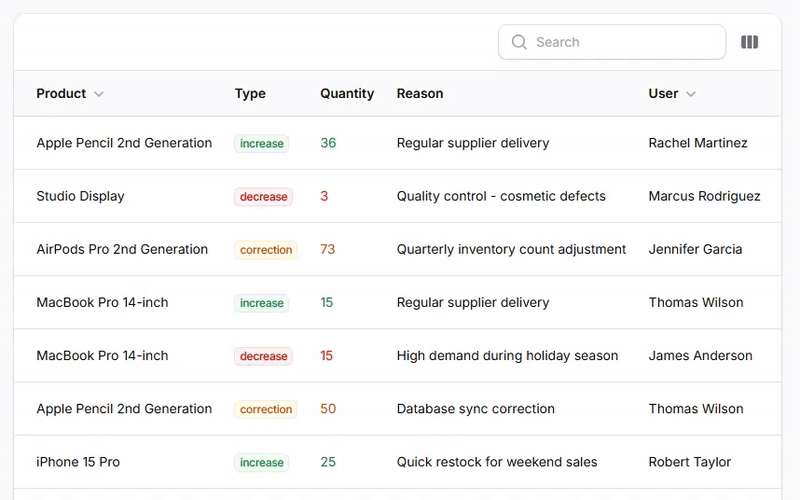800x500 pixels.
Task: Click Studio Display product cell
Action: coord(80,196)
